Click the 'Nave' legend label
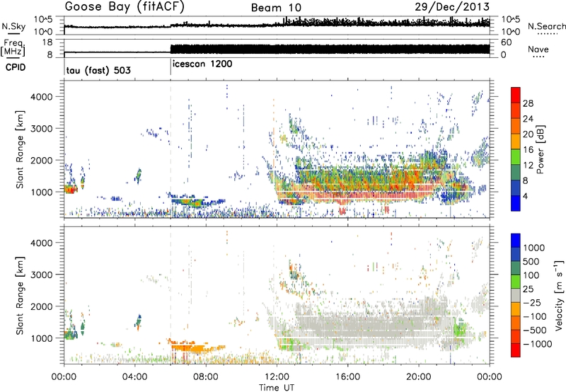This screenshot has width=566, height=392. 538,49
